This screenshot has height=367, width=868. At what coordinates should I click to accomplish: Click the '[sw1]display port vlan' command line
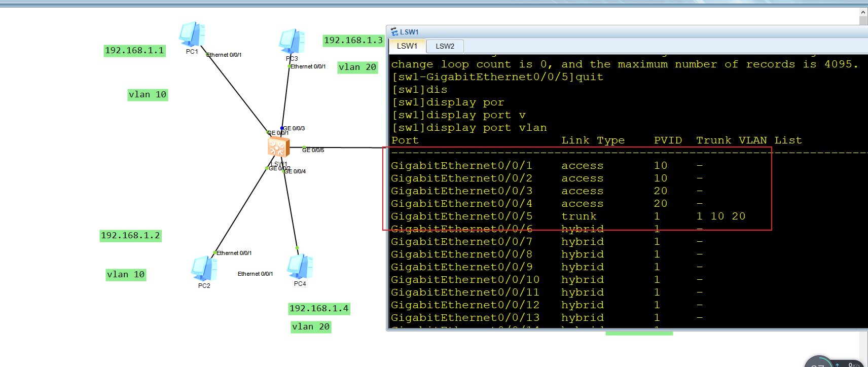(469, 128)
